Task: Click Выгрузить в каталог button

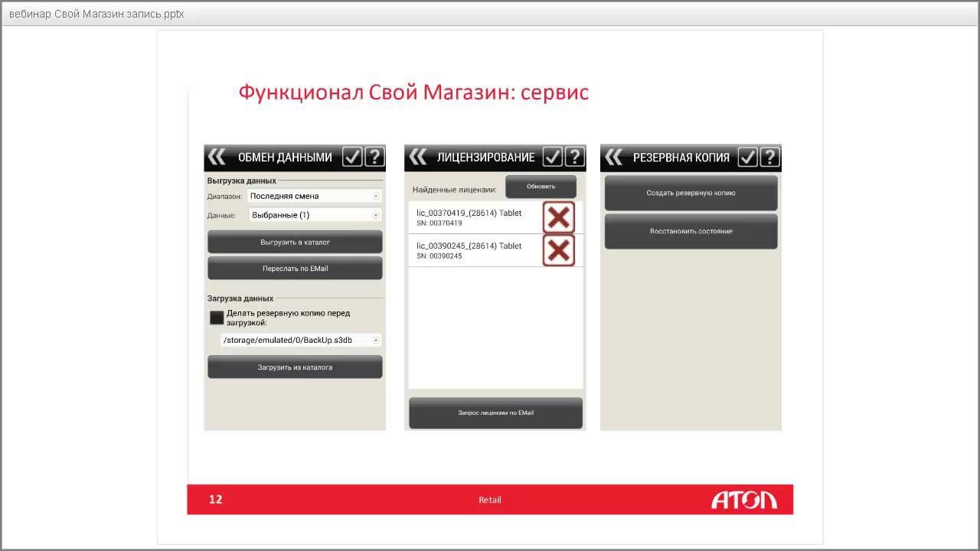Action: click(295, 242)
